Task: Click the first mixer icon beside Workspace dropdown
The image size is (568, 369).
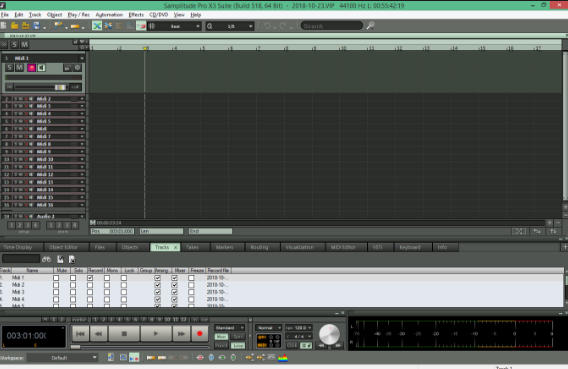Action: (x=111, y=358)
